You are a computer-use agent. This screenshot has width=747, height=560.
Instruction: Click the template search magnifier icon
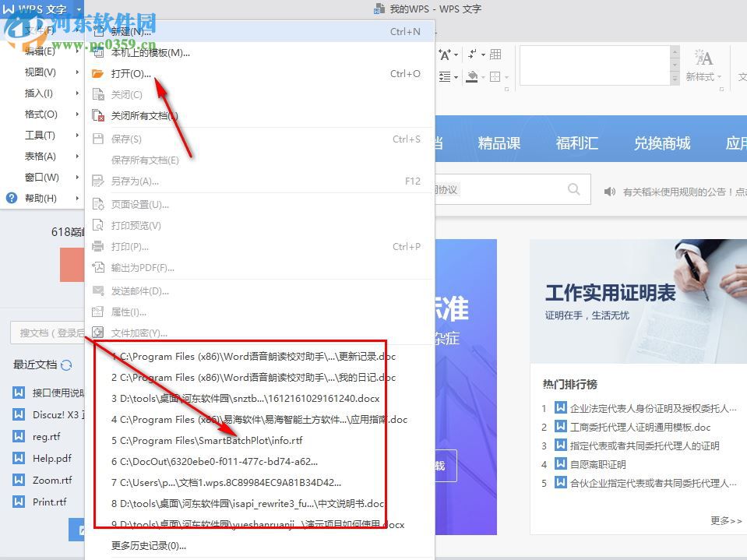(573, 188)
